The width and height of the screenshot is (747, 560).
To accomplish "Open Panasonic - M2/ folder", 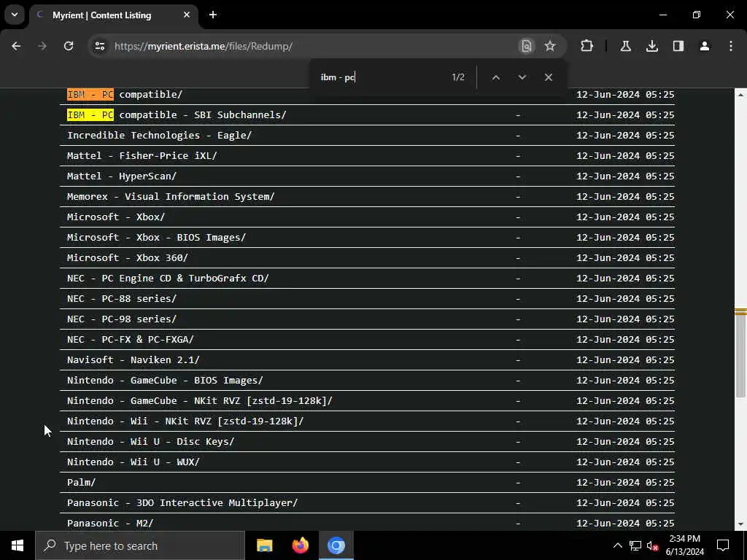I will (x=110, y=524).
